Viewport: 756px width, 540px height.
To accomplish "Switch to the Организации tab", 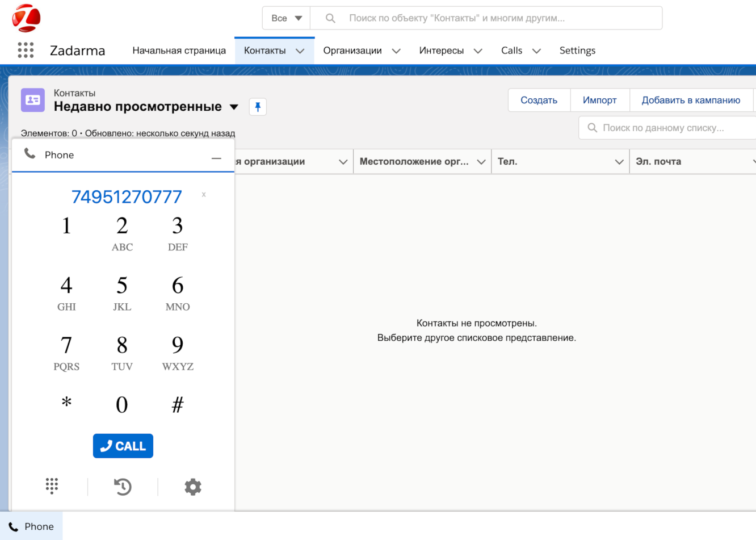I will pyautogui.click(x=355, y=50).
